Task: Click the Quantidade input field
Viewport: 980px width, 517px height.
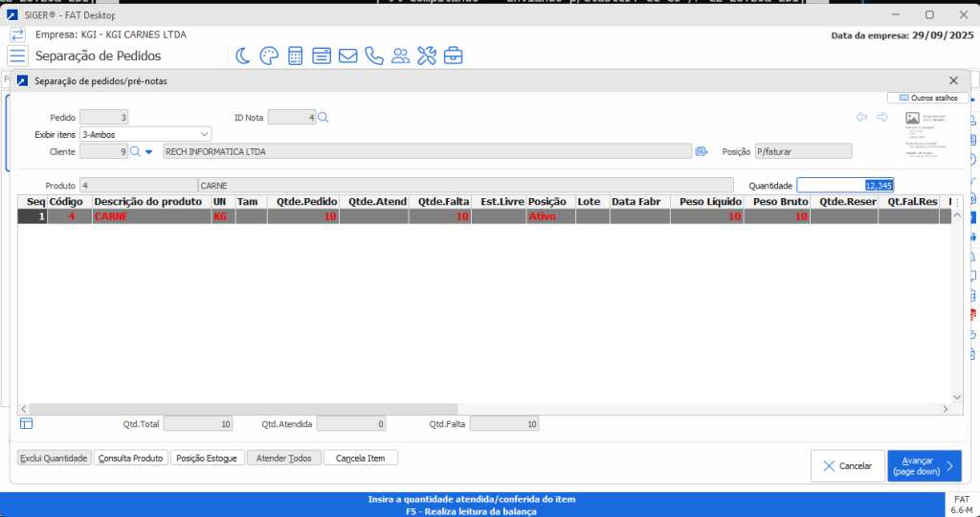Action: click(x=845, y=185)
